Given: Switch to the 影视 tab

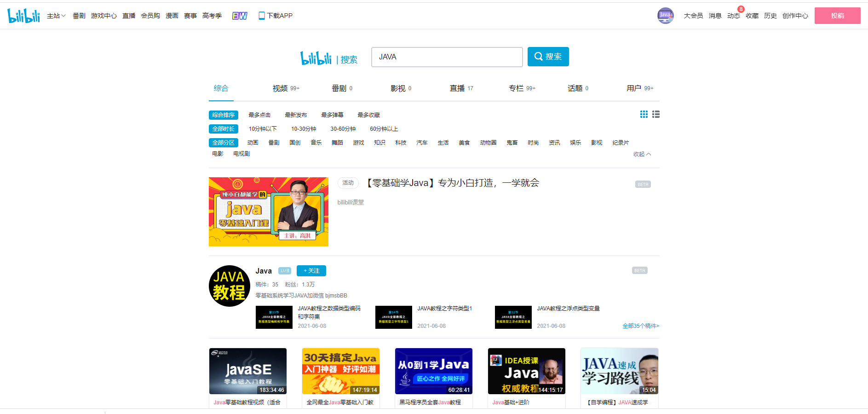Looking at the screenshot, I should [401, 88].
